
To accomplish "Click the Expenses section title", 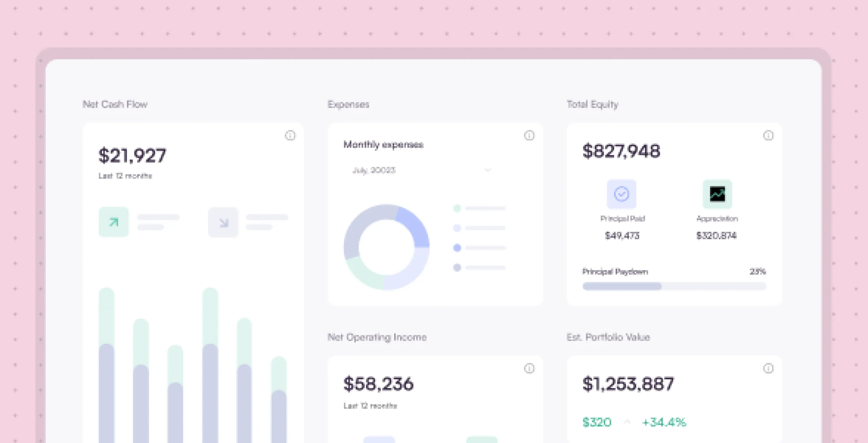I will tap(348, 104).
